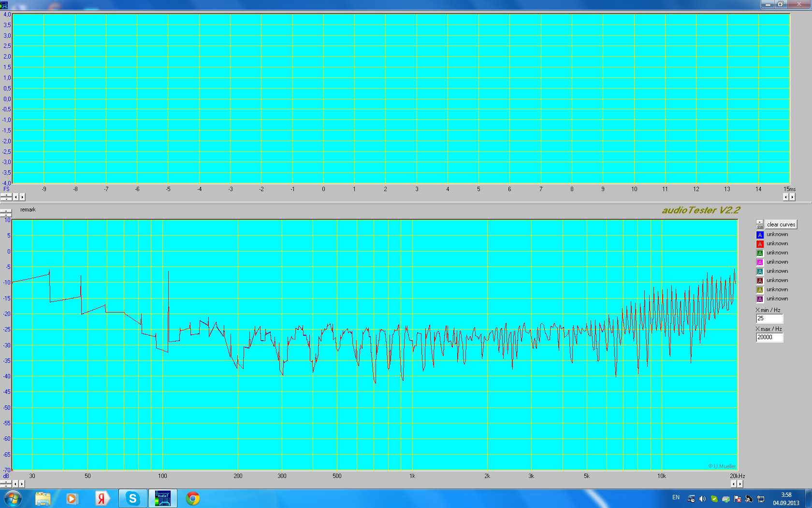
Task: Select the olive curve A icon
Action: (760, 290)
